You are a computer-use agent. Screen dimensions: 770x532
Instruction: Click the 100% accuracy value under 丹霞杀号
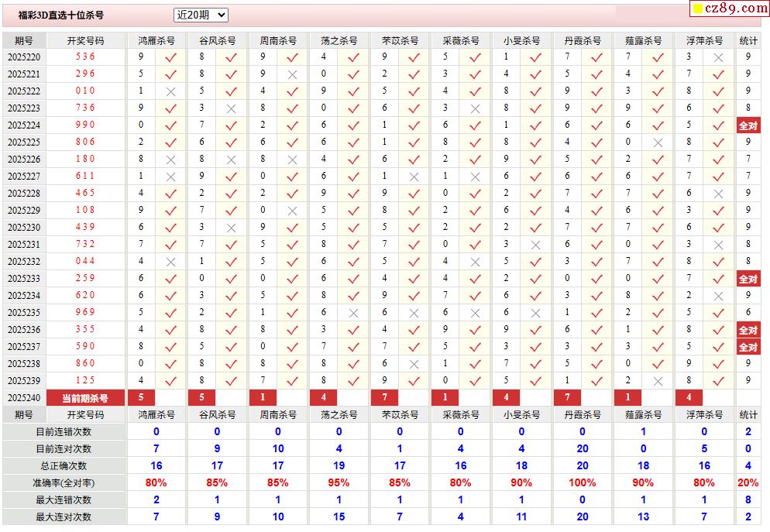(583, 483)
